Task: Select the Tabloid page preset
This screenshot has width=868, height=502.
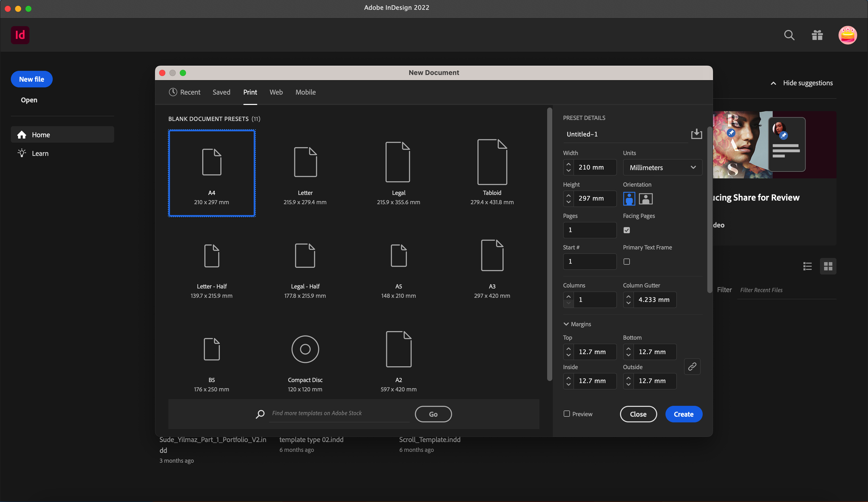Action: [x=492, y=173]
